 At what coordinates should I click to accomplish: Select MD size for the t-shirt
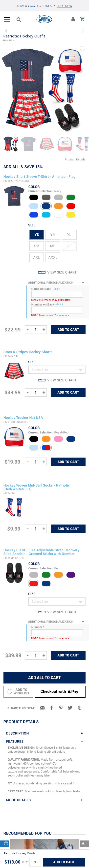[53, 246]
